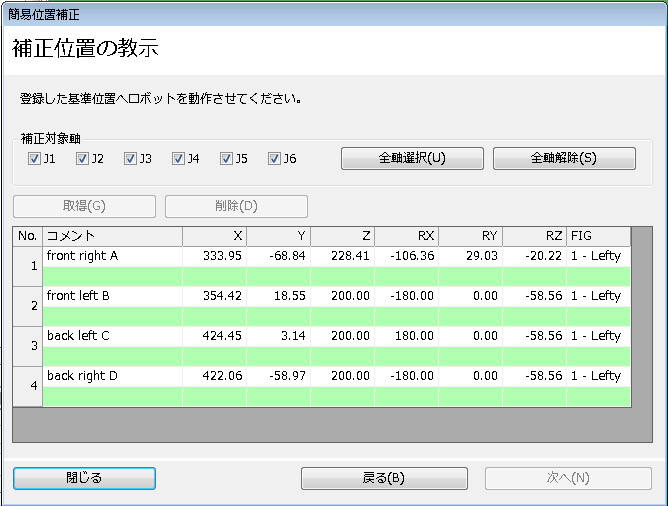Click the 全軸選択(U) button

(412, 159)
